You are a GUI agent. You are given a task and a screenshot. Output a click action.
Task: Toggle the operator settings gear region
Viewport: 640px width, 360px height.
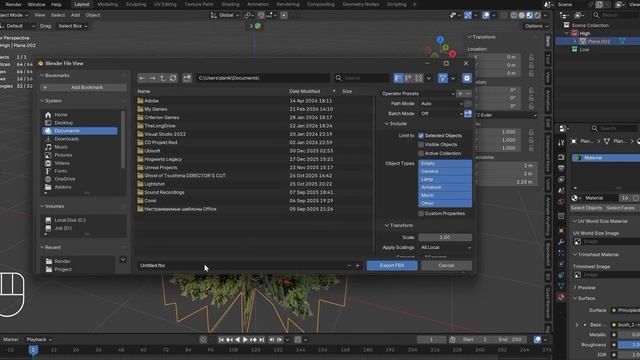tap(467, 78)
